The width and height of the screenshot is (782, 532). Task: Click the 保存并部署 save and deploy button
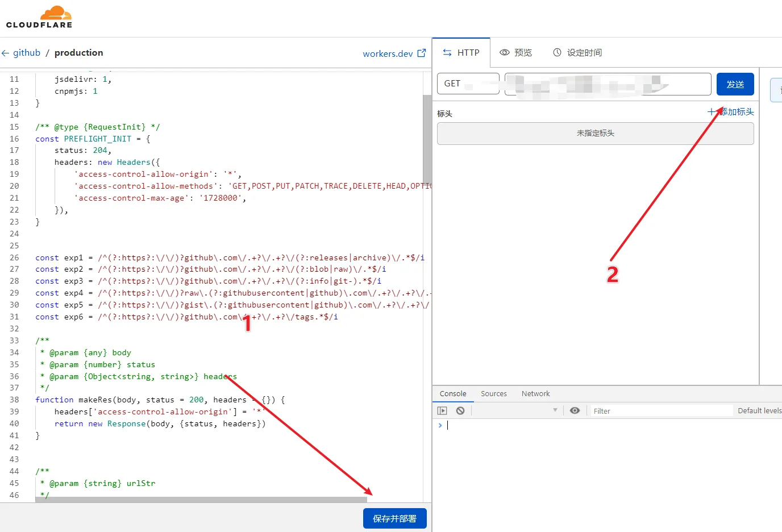pos(395,518)
